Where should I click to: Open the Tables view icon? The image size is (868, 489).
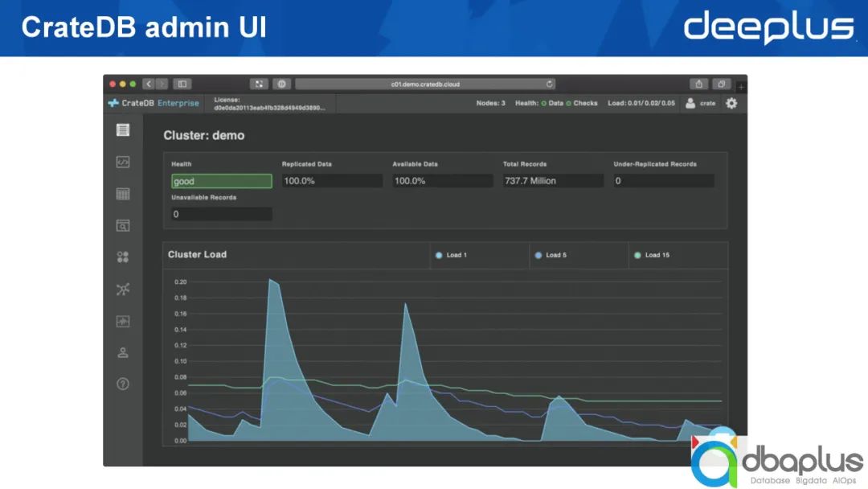[x=123, y=194]
